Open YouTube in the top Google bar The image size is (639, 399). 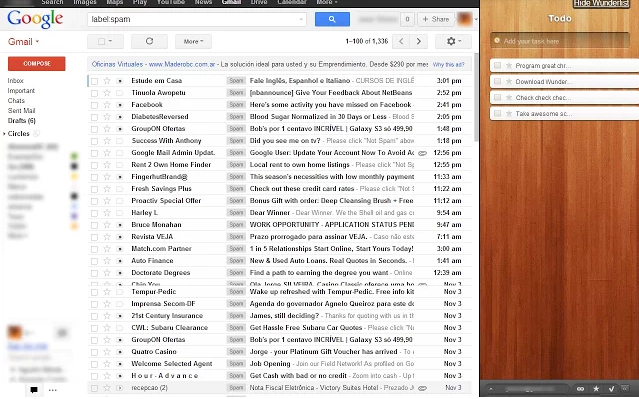(x=171, y=2)
